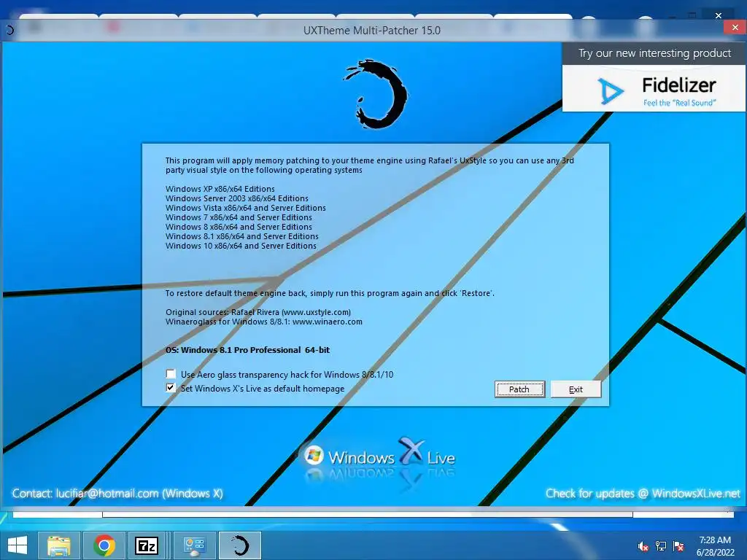Open 7-Zip from the taskbar
Viewport: 747px width, 560px height.
(x=147, y=545)
